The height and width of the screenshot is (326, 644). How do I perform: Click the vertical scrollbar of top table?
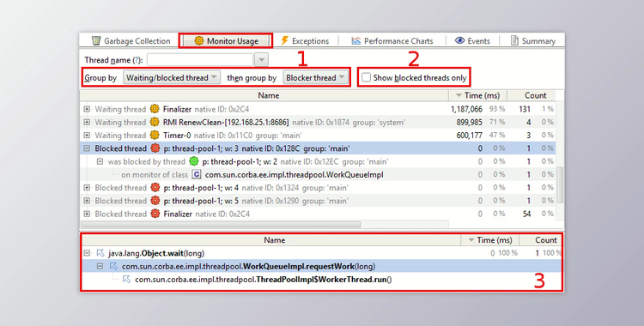point(559,184)
